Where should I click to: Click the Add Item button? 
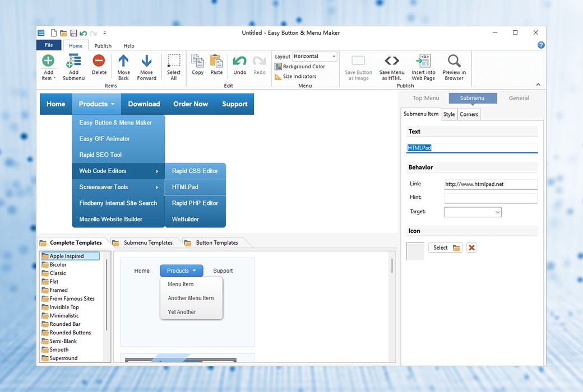[48, 67]
